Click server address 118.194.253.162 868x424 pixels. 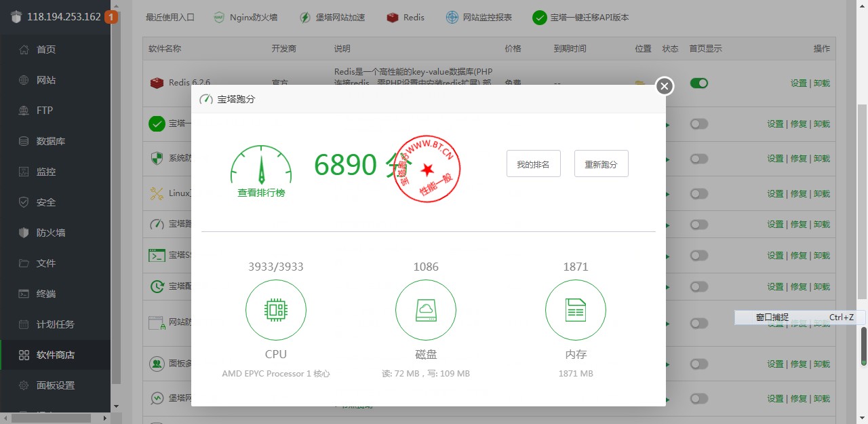(64, 17)
